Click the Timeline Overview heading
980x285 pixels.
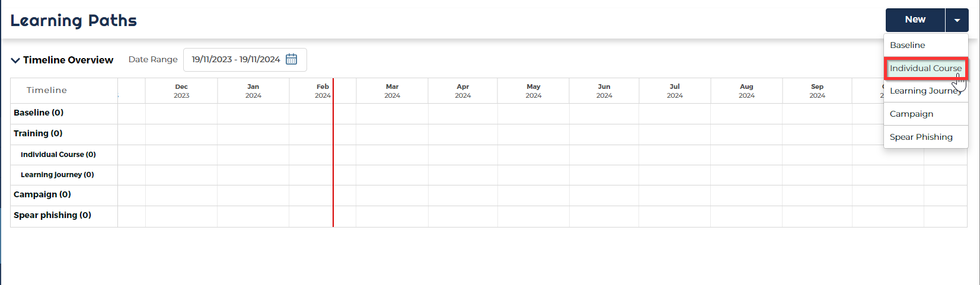tap(68, 60)
